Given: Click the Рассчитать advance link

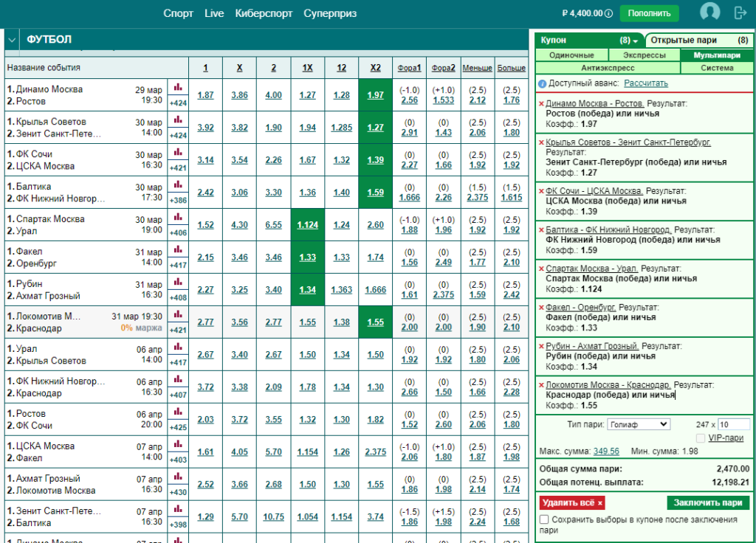Looking at the screenshot, I should (645, 83).
